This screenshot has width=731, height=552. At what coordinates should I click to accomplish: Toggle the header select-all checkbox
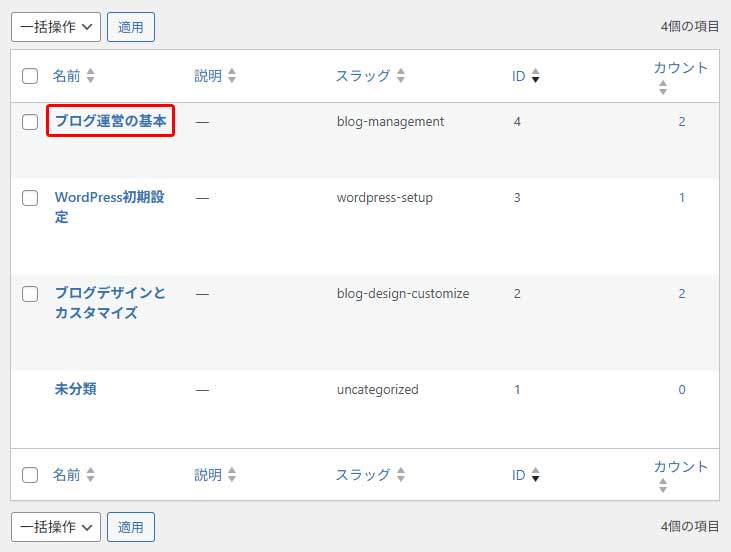(x=30, y=76)
